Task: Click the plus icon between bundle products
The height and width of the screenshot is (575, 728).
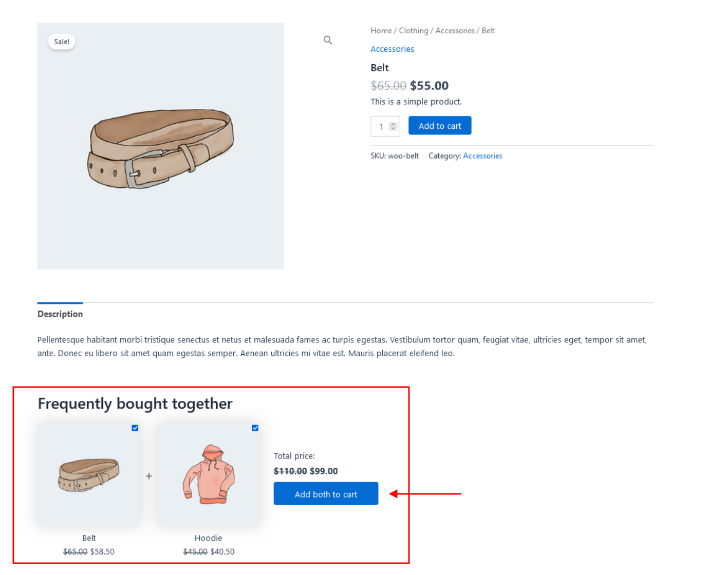Action: tap(149, 476)
